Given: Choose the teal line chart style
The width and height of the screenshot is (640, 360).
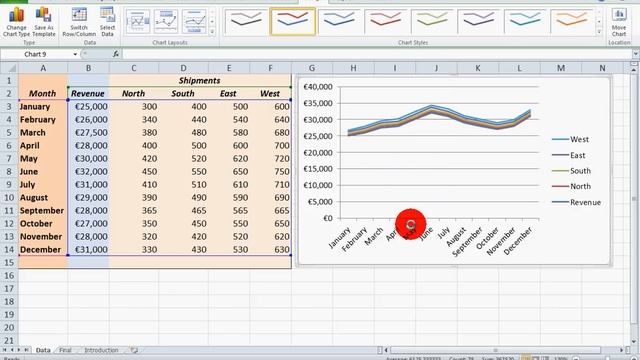Looking at the screenshot, I should coord(525,20).
